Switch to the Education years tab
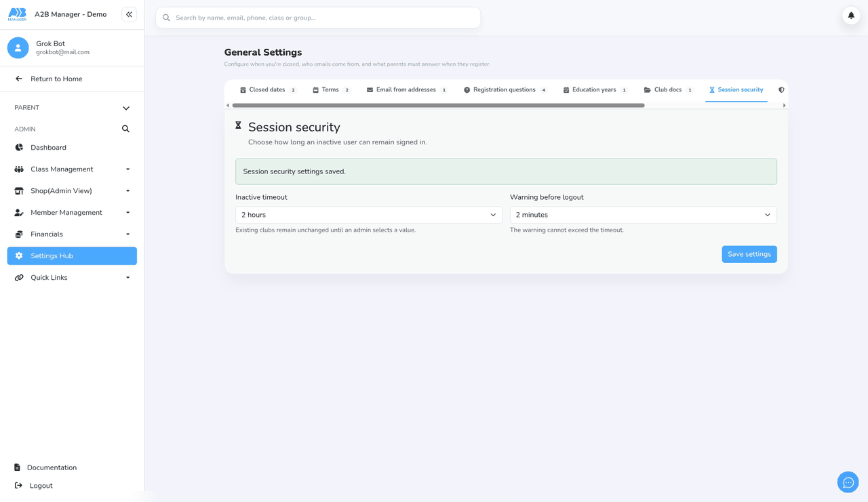 tap(595, 89)
